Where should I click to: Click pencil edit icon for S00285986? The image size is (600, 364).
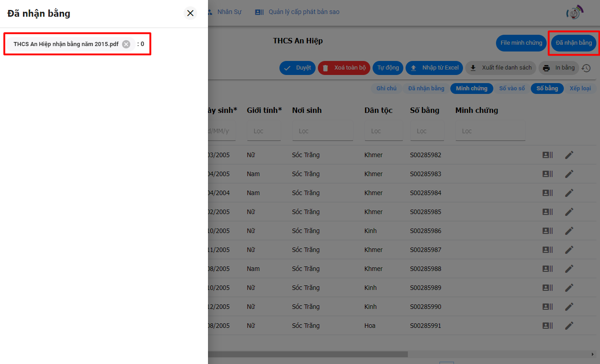(569, 231)
